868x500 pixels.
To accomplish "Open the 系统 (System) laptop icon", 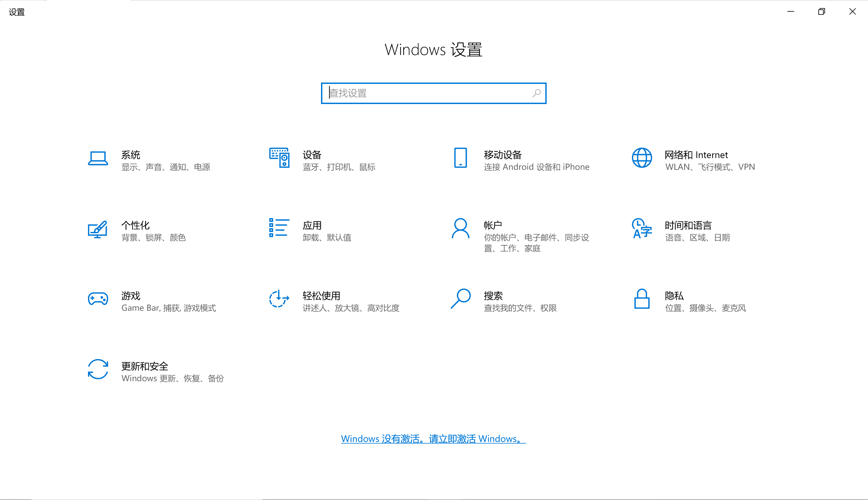I will click(98, 159).
